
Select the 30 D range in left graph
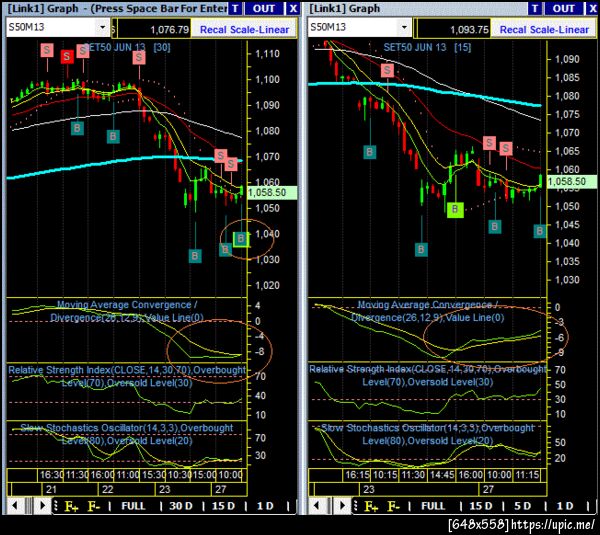pyautogui.click(x=181, y=506)
